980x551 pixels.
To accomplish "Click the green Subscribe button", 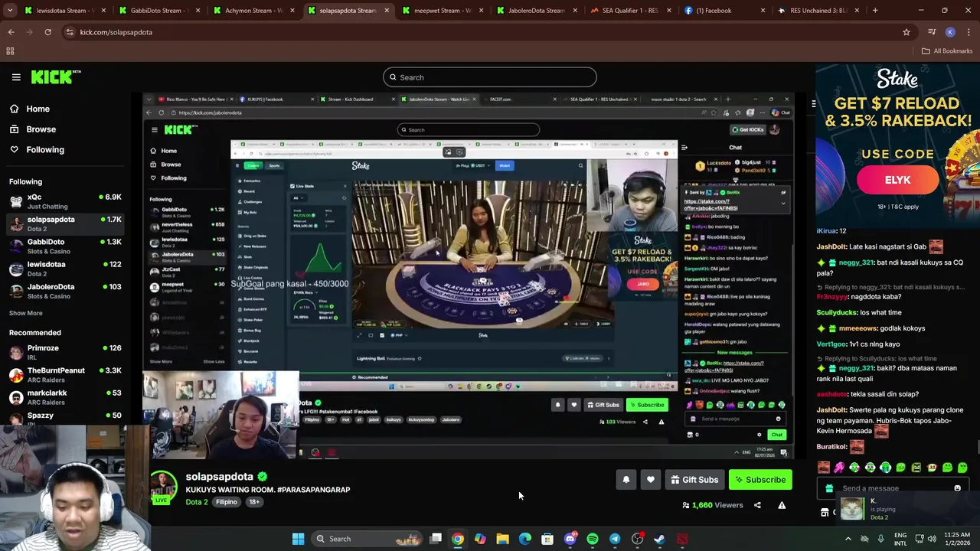I will pos(760,480).
